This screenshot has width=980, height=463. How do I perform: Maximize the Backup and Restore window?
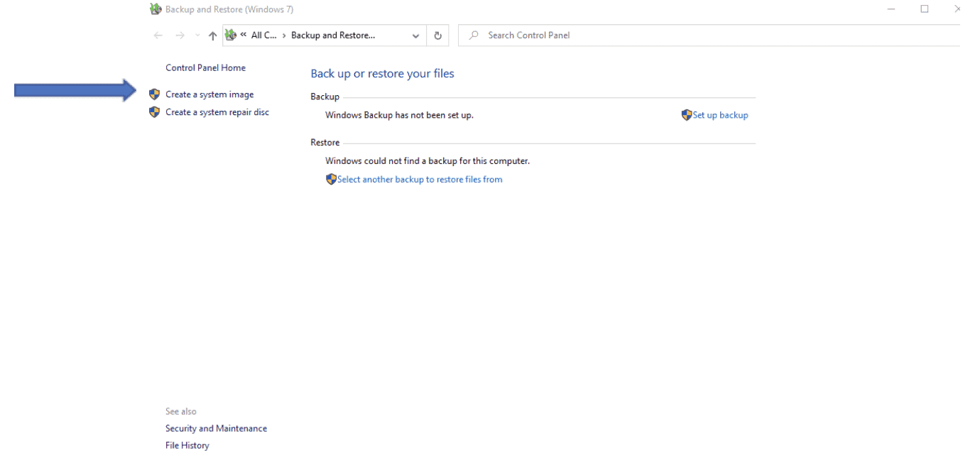click(924, 9)
